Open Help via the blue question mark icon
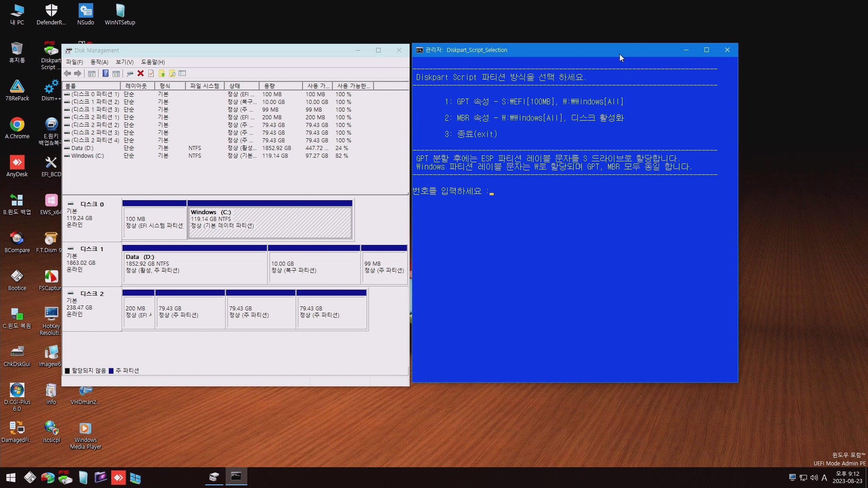Screen dimensions: 868x488 [x=105, y=74]
